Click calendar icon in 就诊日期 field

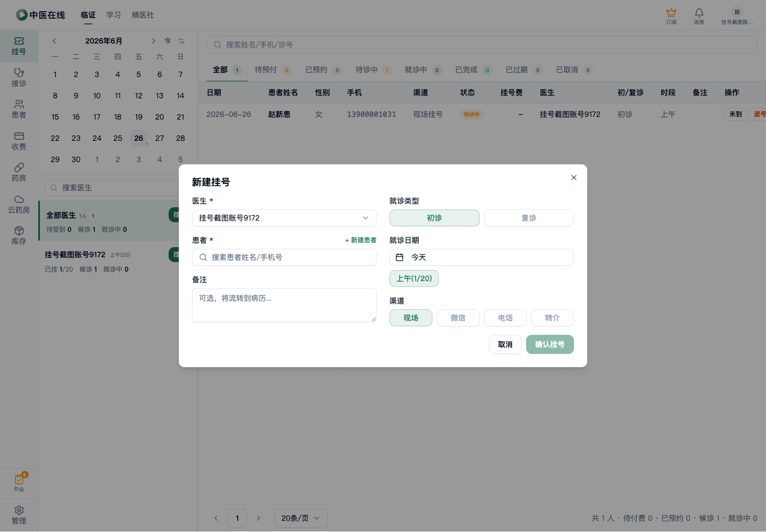tap(399, 257)
